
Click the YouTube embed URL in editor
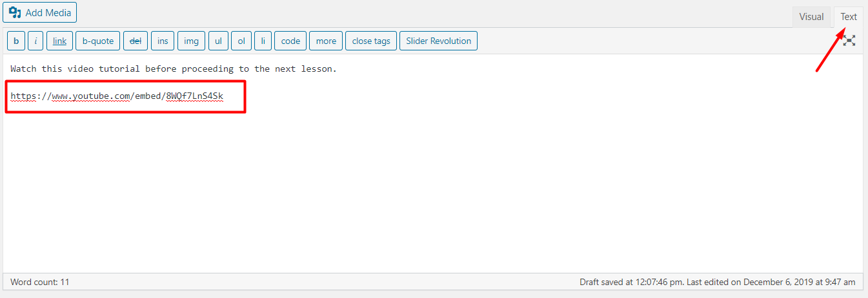(117, 96)
